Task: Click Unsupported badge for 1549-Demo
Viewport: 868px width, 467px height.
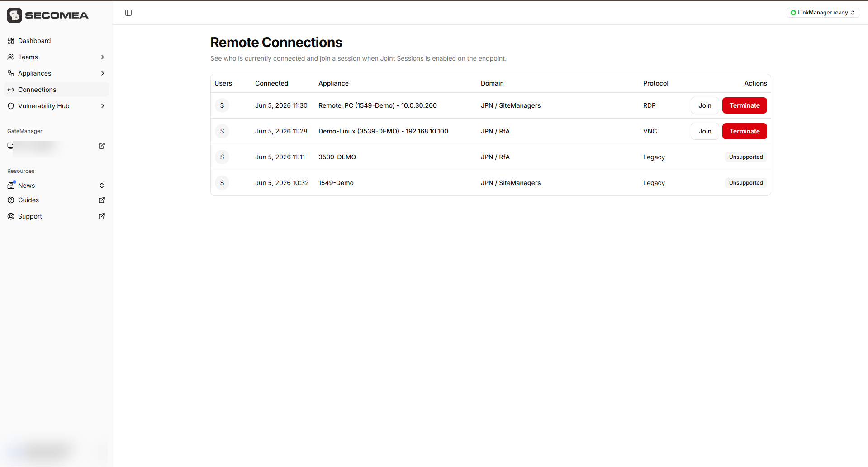Action: click(746, 183)
